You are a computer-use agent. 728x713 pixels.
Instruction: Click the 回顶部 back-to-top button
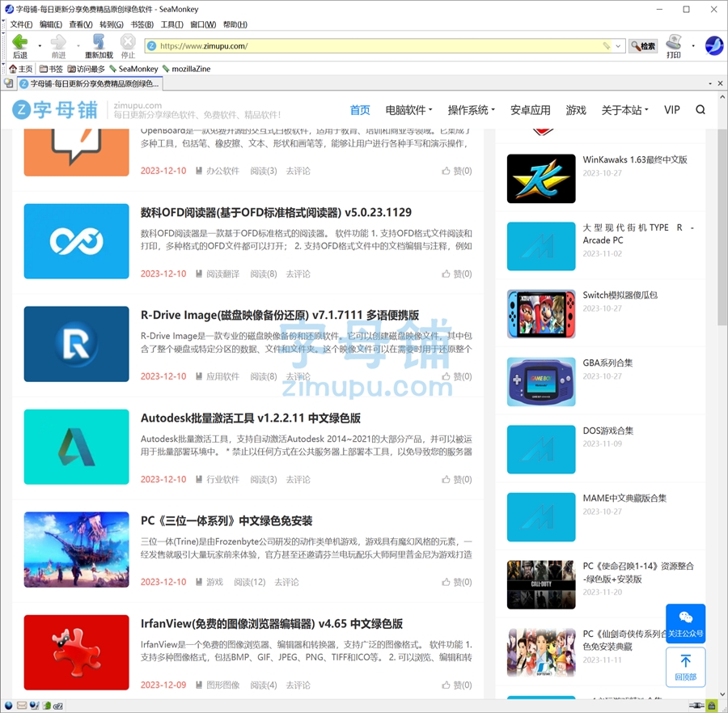click(685, 667)
